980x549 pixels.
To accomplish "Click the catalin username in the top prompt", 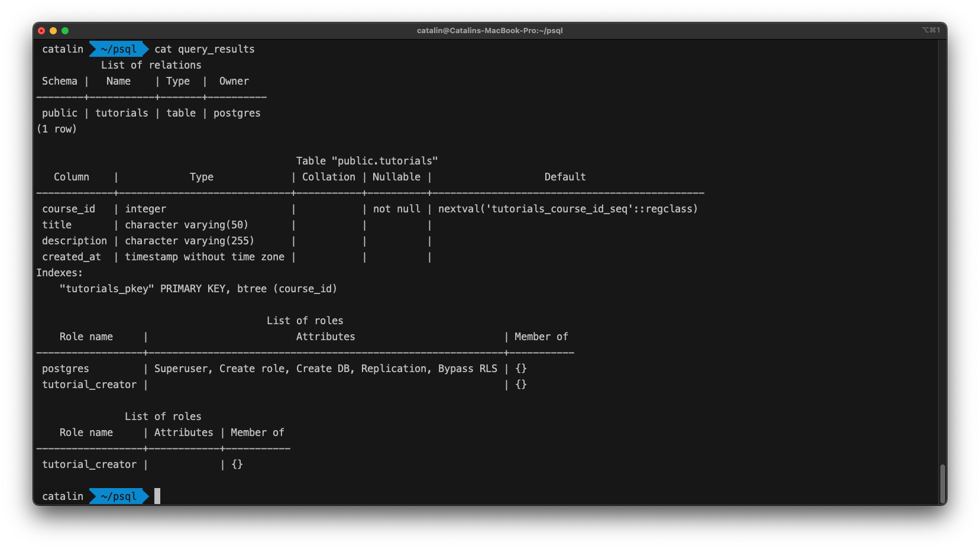I will [62, 49].
